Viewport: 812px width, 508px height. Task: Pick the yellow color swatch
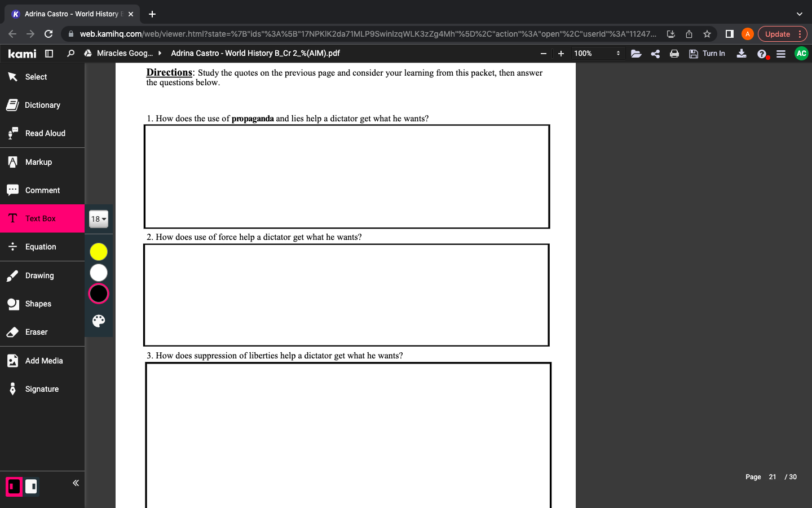pyautogui.click(x=99, y=252)
